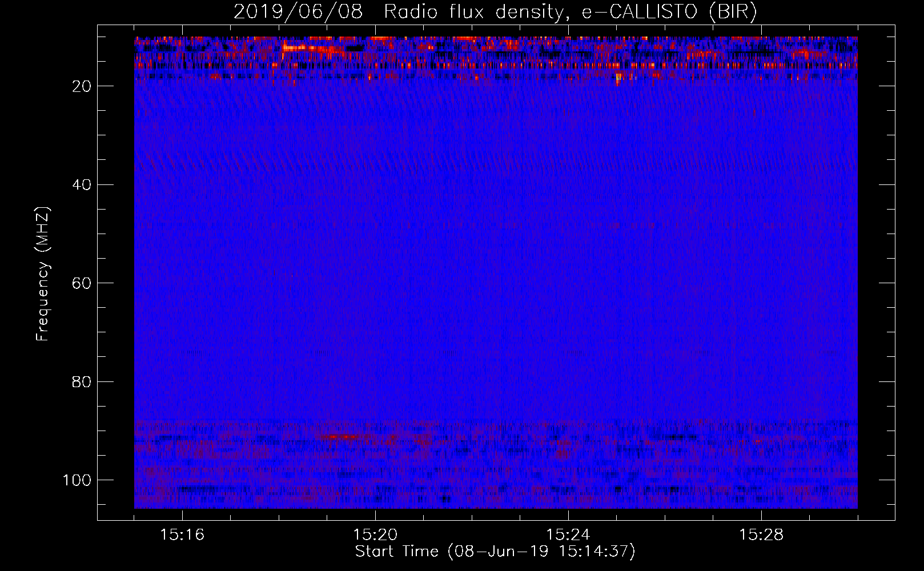Click the bright burst near 20 MHz after 15:24
Image resolution: width=924 pixels, height=571 pixels.
pos(618,79)
